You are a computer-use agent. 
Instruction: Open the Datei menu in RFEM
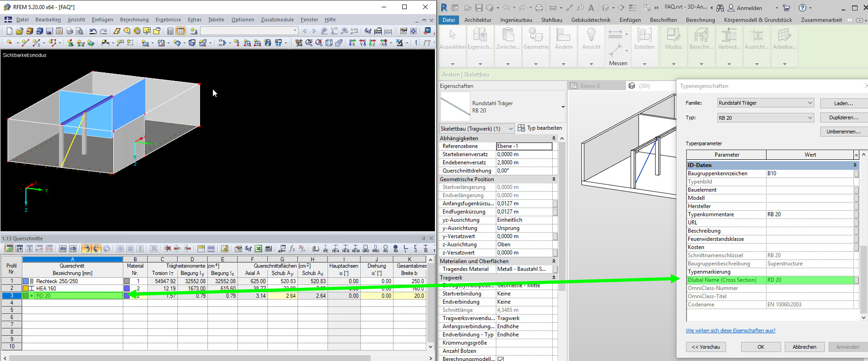[22, 20]
